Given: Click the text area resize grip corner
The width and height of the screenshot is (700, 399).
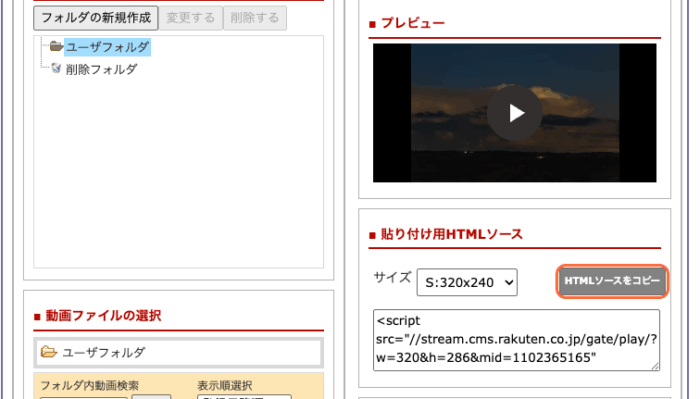Looking at the screenshot, I should [655, 366].
